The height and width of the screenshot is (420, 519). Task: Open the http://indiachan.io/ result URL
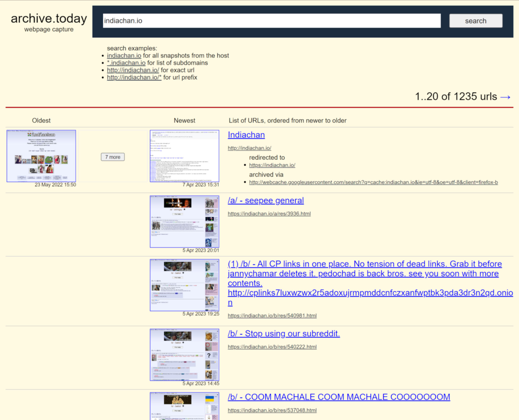pyautogui.click(x=249, y=148)
